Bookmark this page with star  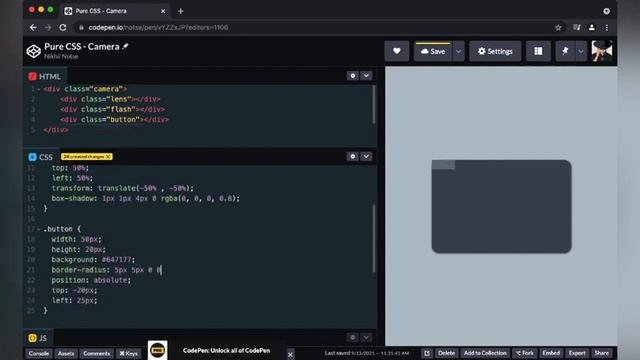(558, 27)
